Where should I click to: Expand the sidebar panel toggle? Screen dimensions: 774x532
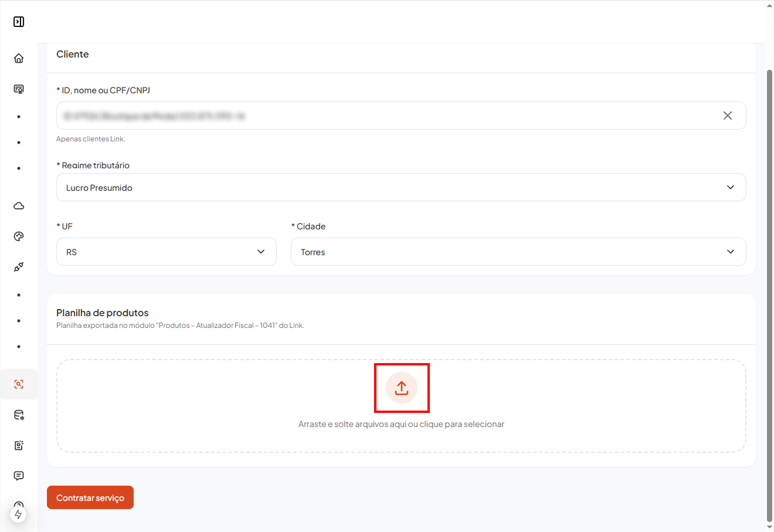19,22
